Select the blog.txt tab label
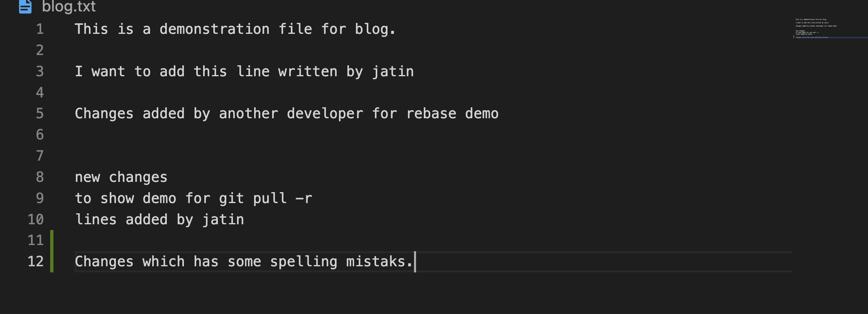This screenshot has width=868, height=314. pyautogui.click(x=69, y=7)
